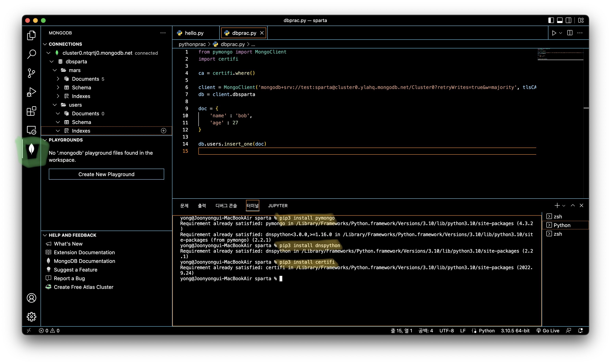Collapse the mars collection
Image resolution: width=611 pixels, height=364 pixels.
pyautogui.click(x=55, y=70)
